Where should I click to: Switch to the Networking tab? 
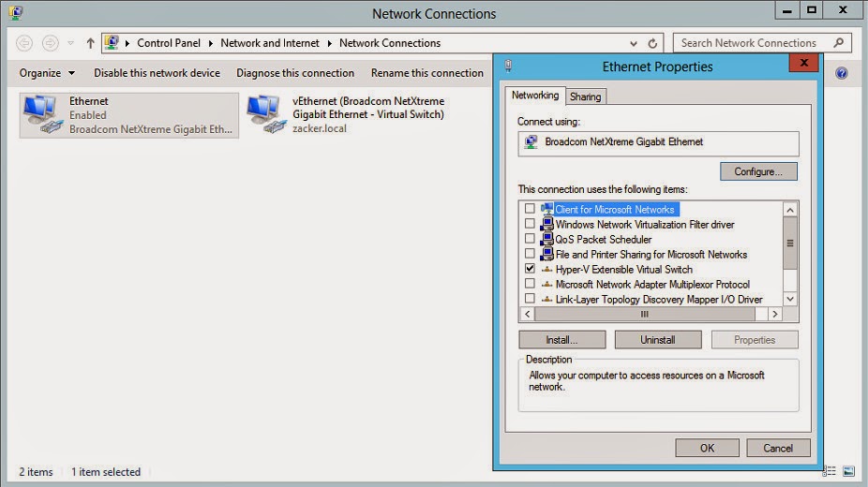click(534, 96)
